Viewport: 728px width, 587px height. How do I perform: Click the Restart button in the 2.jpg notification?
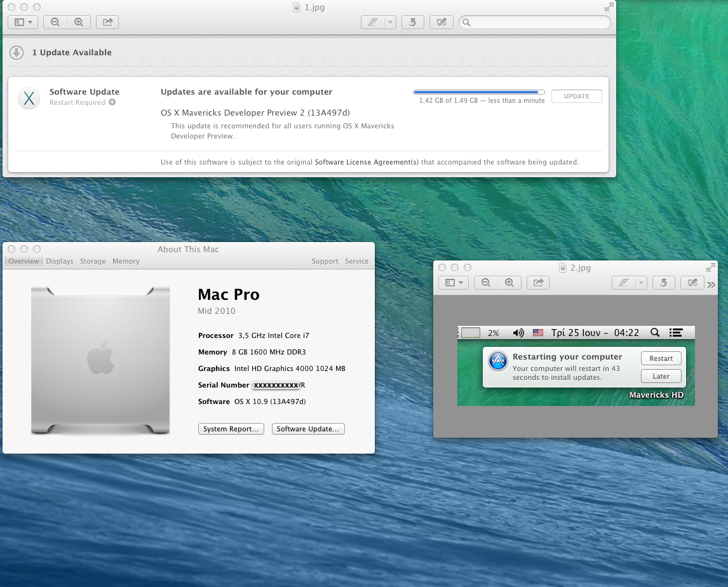(661, 358)
